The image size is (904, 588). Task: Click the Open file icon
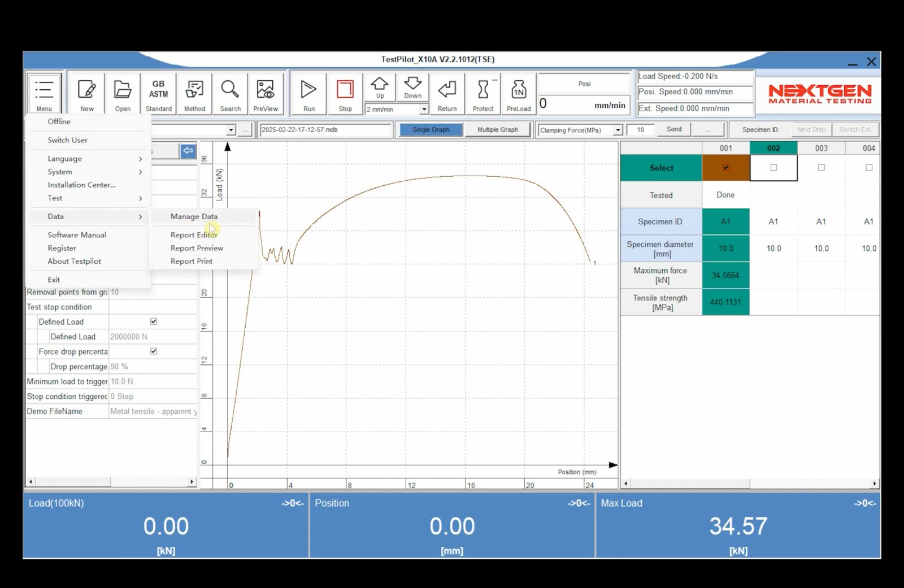[123, 93]
